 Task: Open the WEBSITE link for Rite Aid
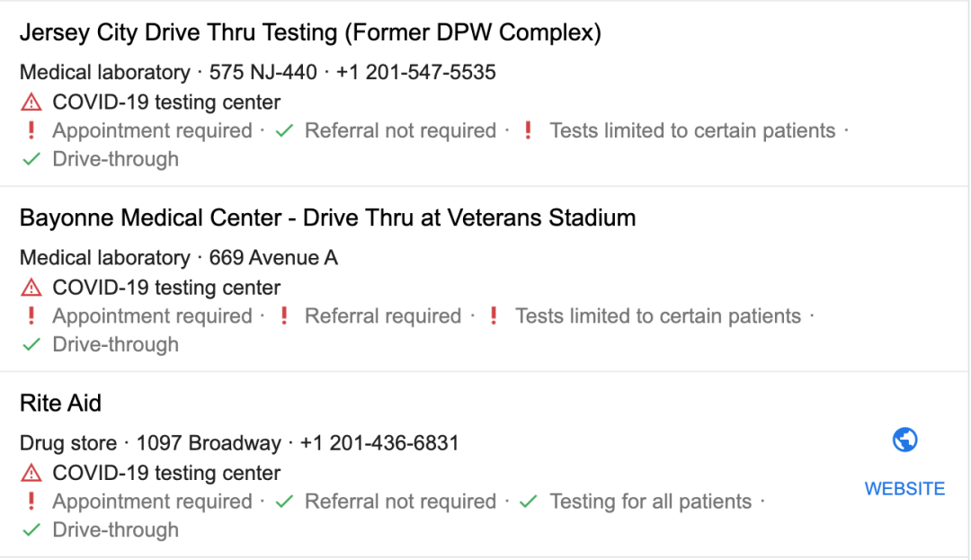coord(904,489)
